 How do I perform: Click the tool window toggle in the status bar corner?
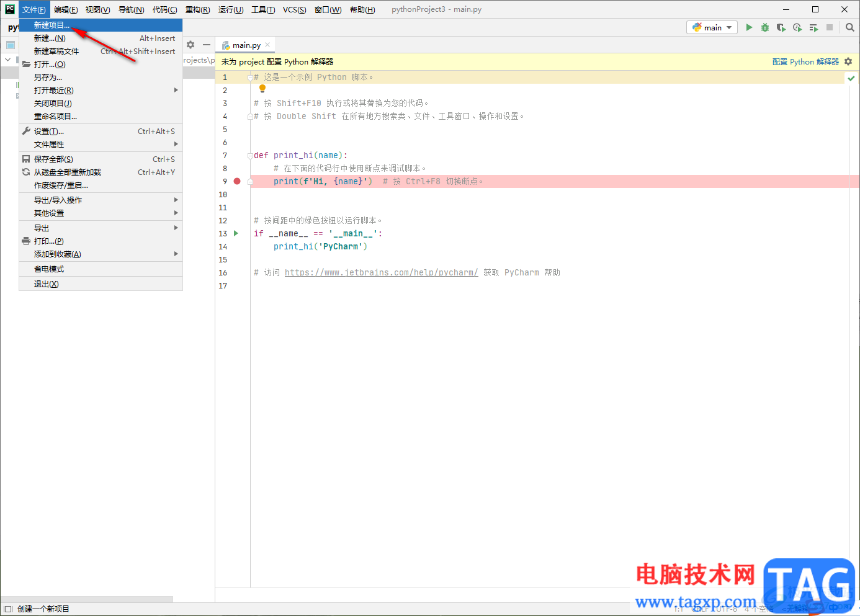9,609
